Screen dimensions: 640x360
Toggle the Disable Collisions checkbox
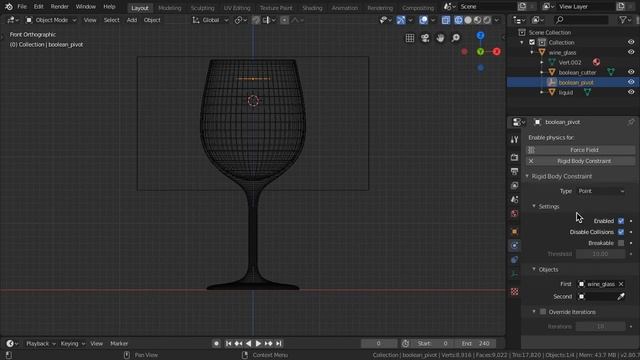621,232
